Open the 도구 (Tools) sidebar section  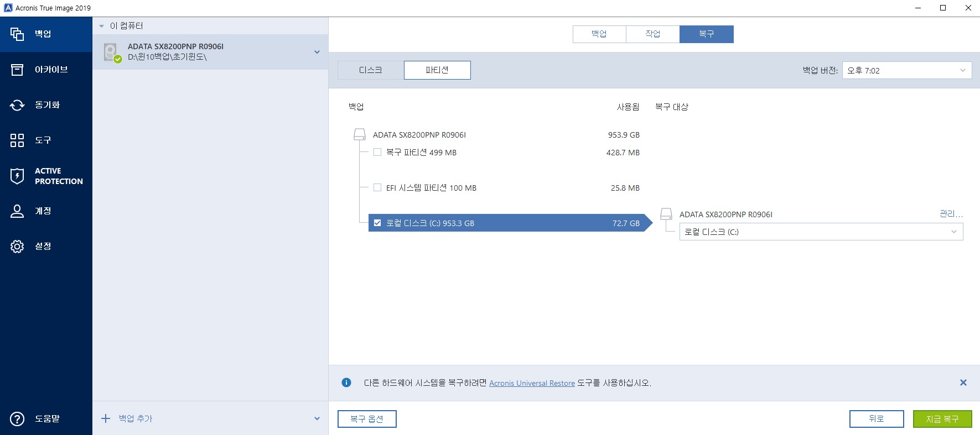(x=46, y=140)
